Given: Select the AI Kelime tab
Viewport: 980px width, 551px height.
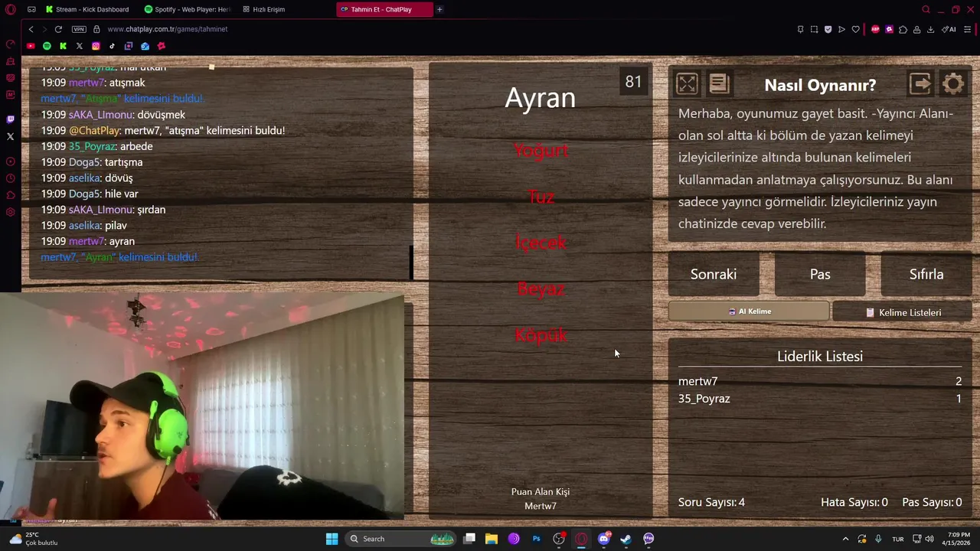Looking at the screenshot, I should 749,311.
